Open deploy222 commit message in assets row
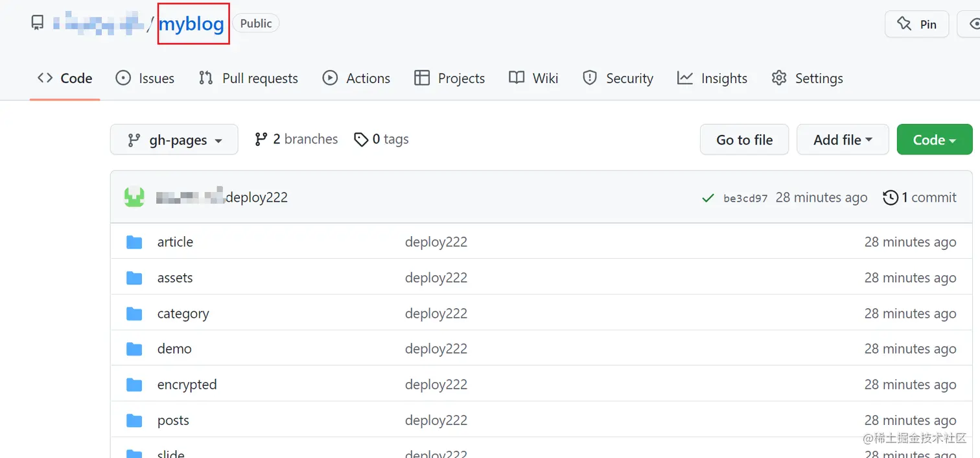The height and width of the screenshot is (458, 980). click(436, 278)
